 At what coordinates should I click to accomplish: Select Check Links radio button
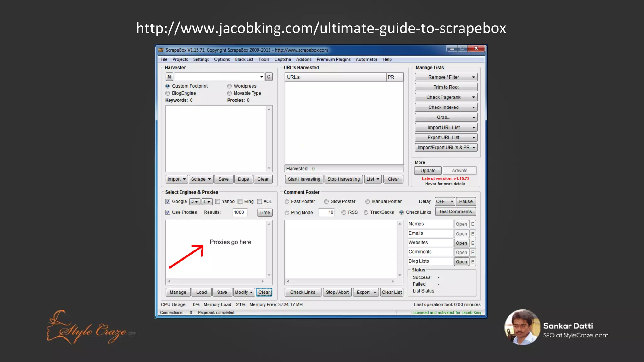click(402, 212)
